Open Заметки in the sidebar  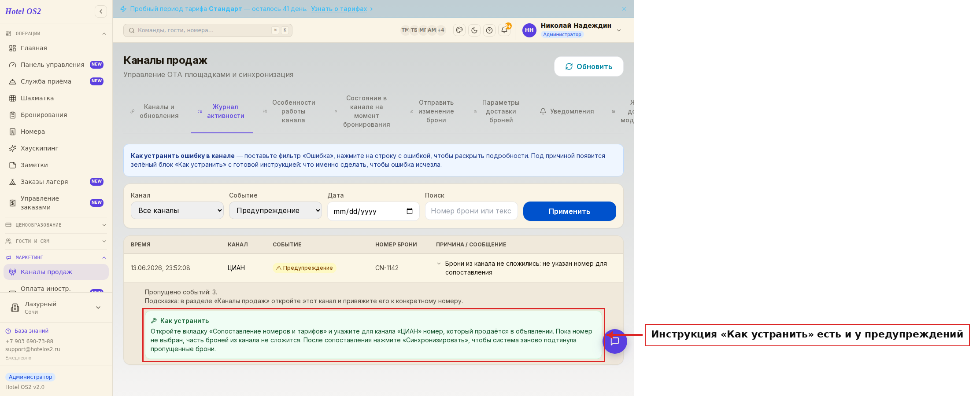[56, 165]
